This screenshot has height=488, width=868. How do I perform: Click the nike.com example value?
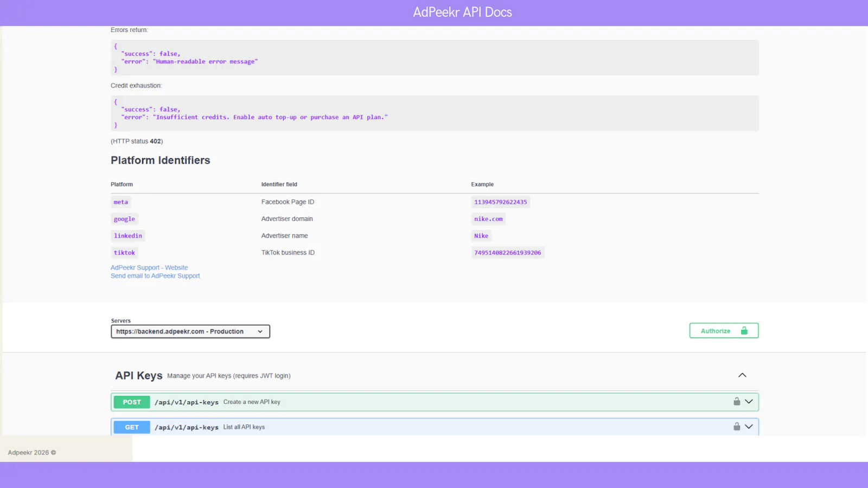(x=488, y=219)
